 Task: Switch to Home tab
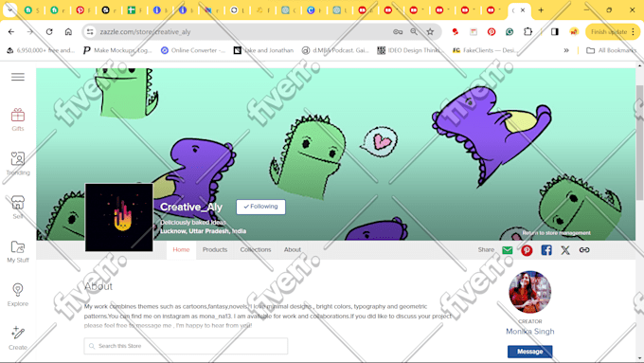click(x=181, y=249)
